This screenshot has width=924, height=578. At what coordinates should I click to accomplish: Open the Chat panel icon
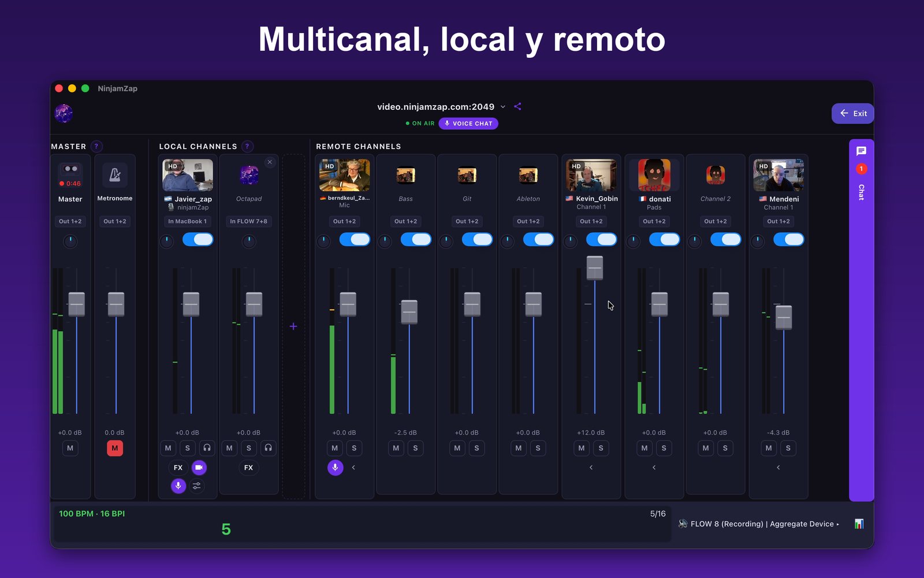[861, 151]
